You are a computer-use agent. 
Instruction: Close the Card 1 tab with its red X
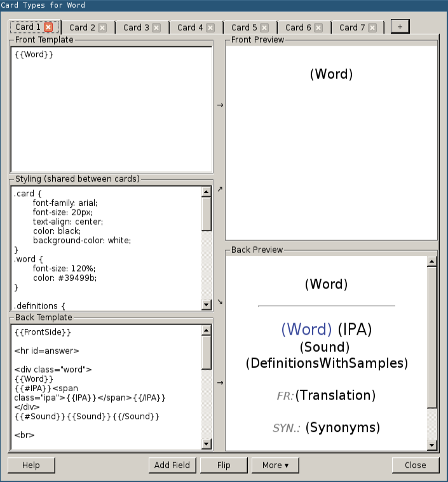tap(48, 27)
